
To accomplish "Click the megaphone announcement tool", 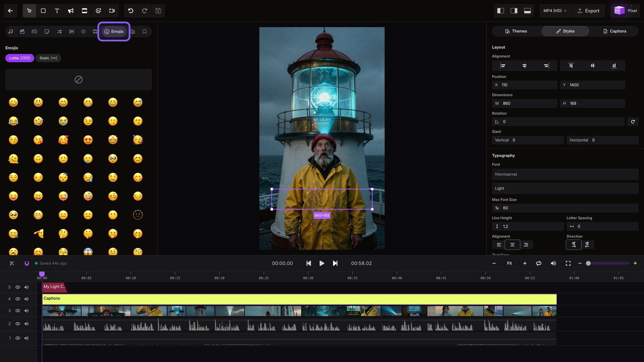I will [71, 11].
